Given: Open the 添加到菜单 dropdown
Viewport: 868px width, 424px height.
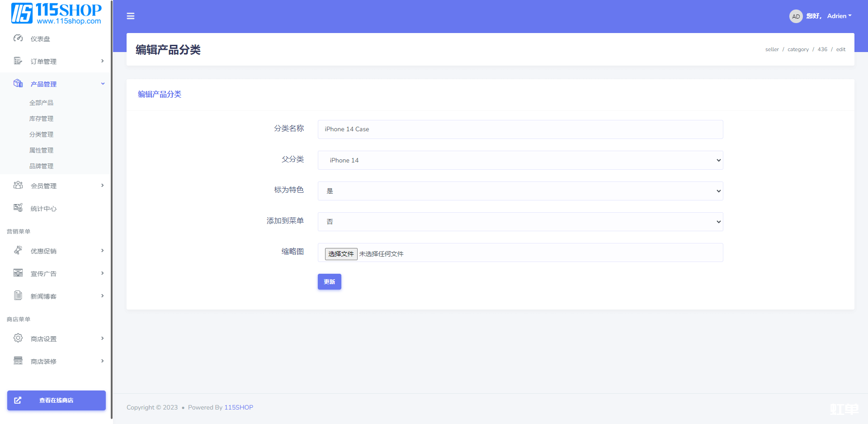Looking at the screenshot, I should (520, 222).
